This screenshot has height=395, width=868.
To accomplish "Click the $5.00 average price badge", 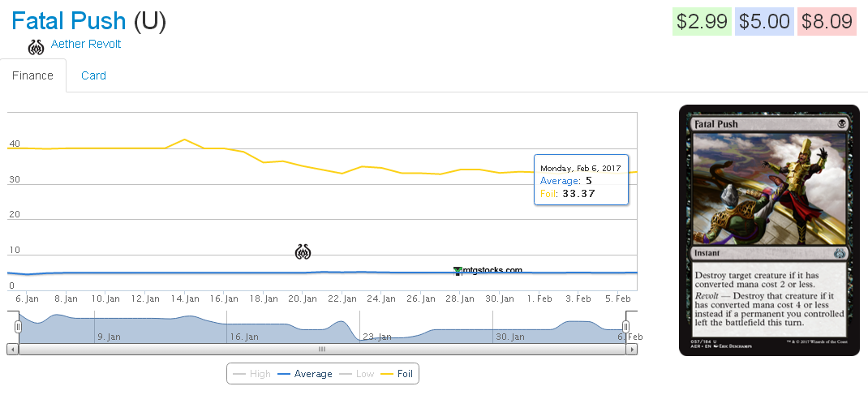I will click(764, 22).
